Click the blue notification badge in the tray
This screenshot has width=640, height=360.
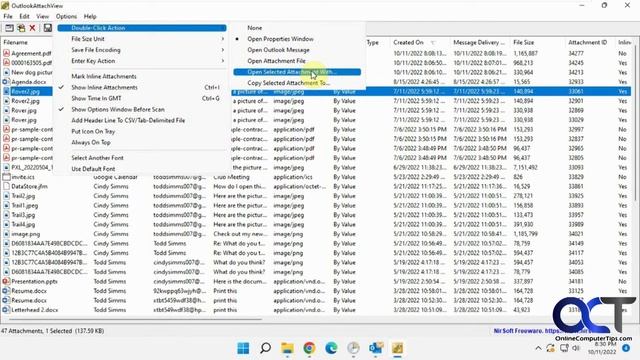[x=626, y=348]
